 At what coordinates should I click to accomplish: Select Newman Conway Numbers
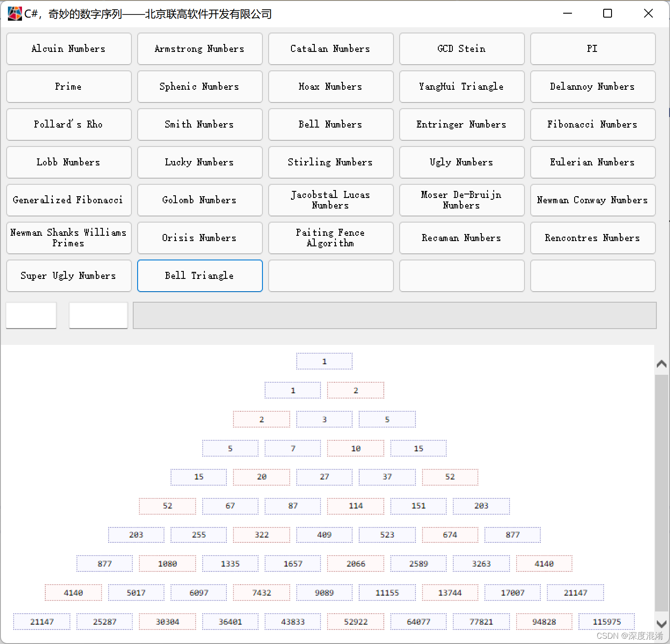[x=593, y=200]
